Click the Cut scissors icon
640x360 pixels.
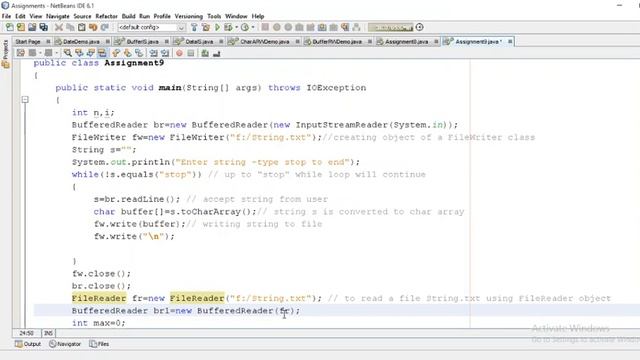(59, 27)
